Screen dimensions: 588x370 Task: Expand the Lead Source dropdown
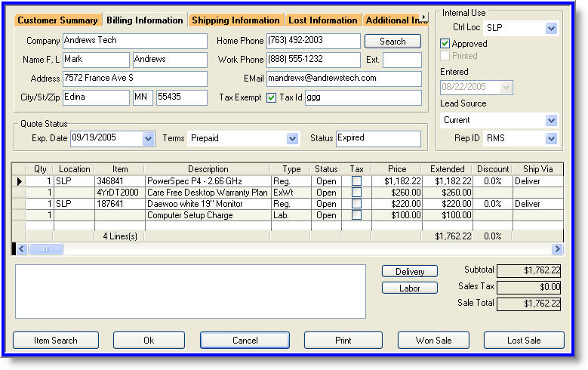coord(551,120)
